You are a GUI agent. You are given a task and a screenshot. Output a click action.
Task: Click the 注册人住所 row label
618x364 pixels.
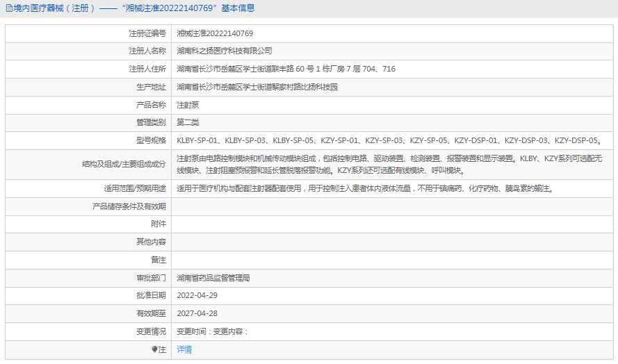point(147,69)
